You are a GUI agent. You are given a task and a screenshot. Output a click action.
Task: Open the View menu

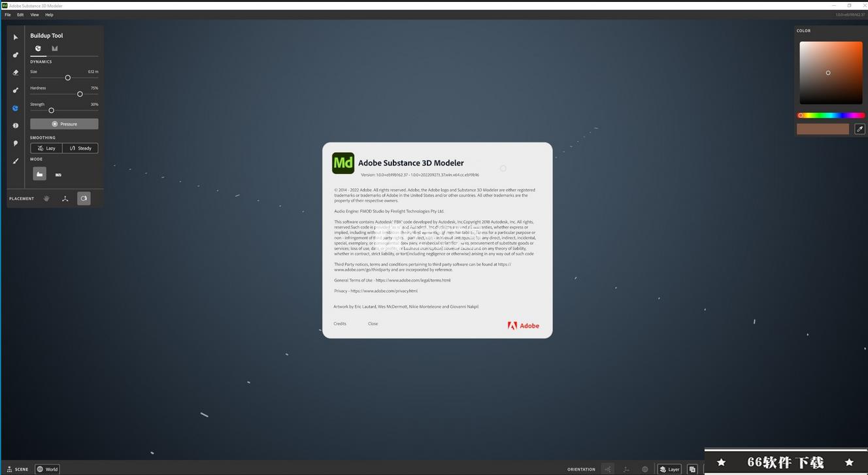point(35,14)
